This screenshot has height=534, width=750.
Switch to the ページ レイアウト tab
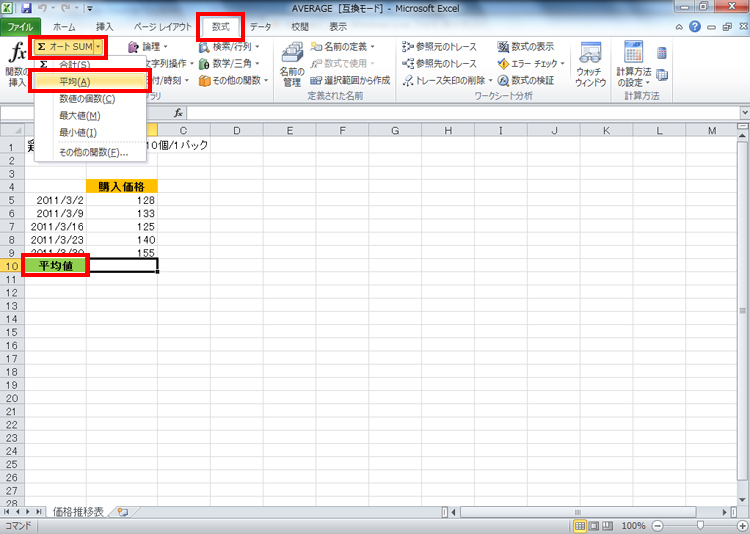pyautogui.click(x=163, y=27)
